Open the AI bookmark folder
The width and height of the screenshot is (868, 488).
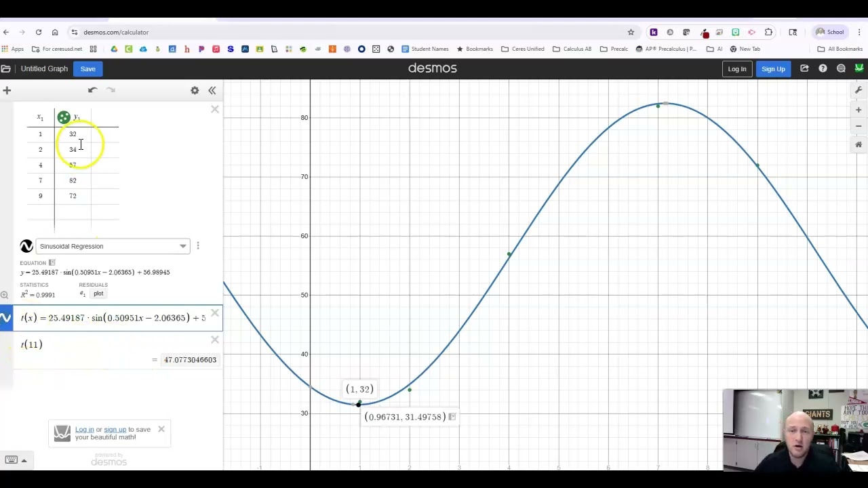(715, 49)
